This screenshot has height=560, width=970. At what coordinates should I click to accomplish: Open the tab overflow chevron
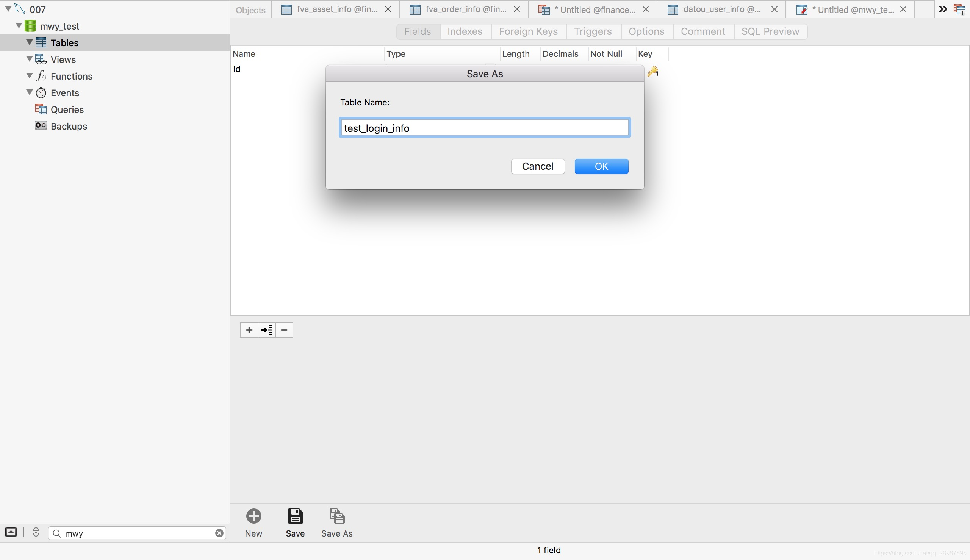[943, 9]
